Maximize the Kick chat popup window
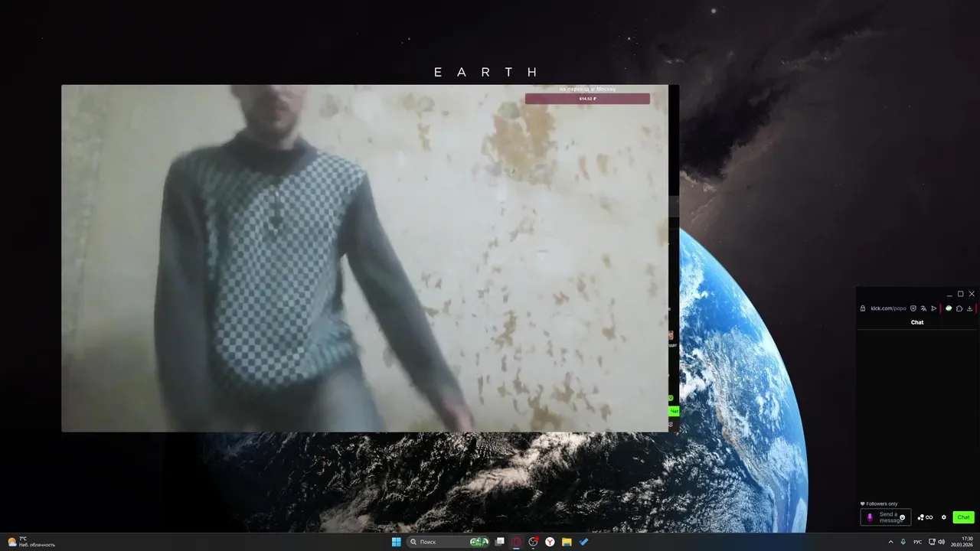Image resolution: width=980 pixels, height=551 pixels. pyautogui.click(x=961, y=294)
